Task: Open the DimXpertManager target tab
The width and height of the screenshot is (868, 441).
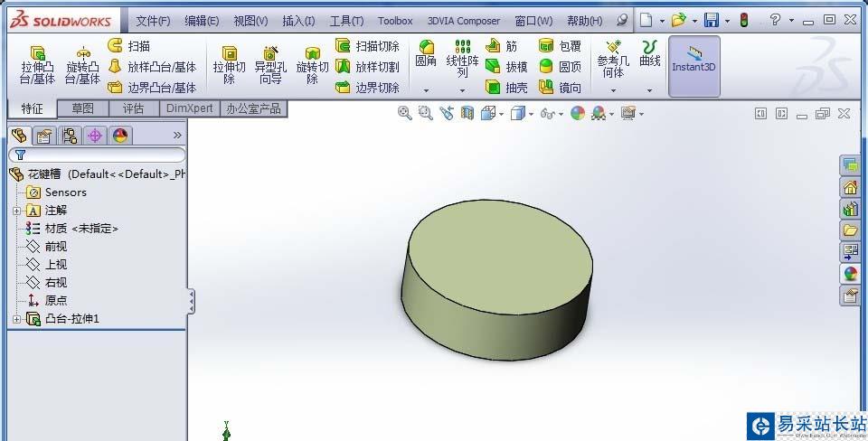Action: pos(95,135)
